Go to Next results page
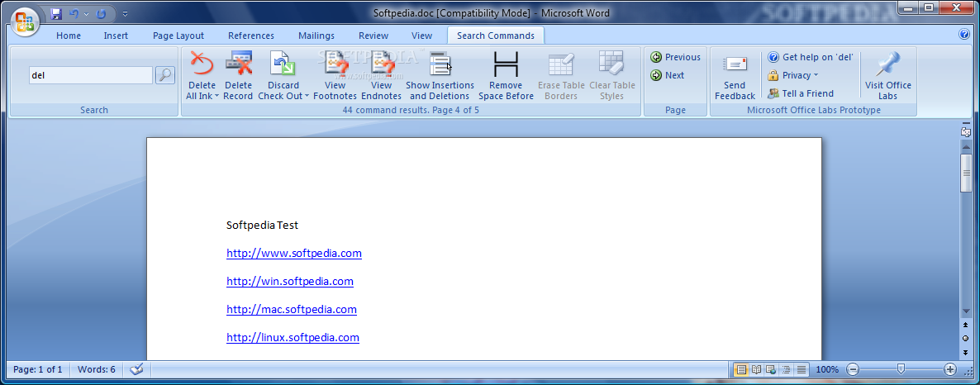 tap(668, 75)
